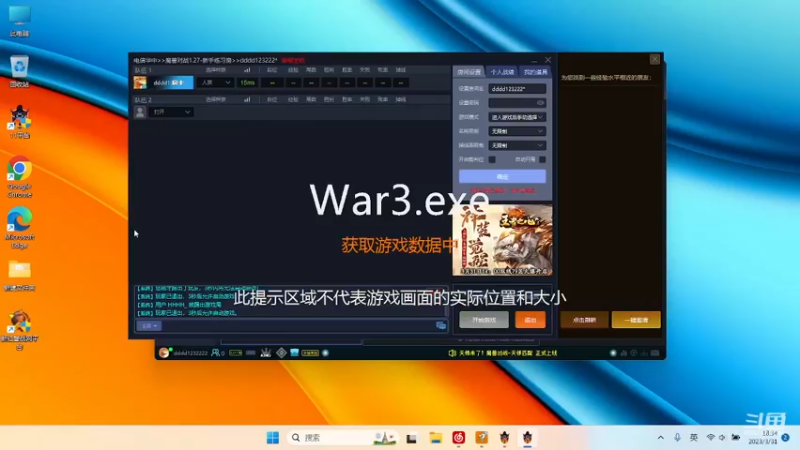The height and width of the screenshot is (450, 800).
Task: Tick the left checkbox under room limits
Action: pos(492,160)
